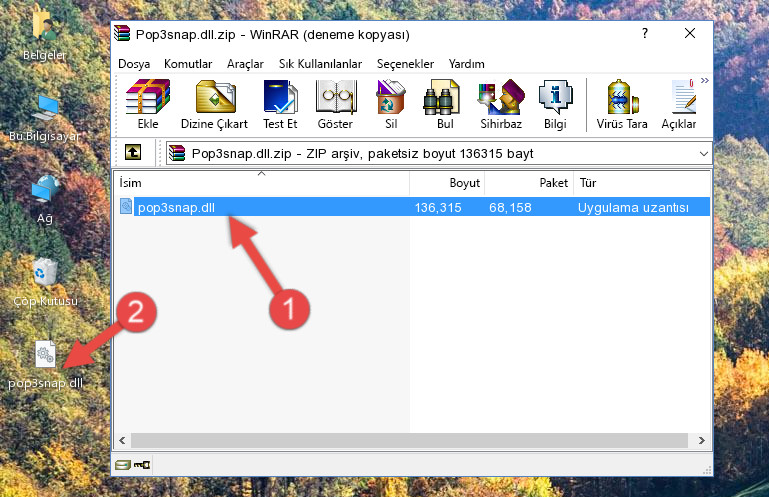Sort by the Tür column header

coord(641,183)
